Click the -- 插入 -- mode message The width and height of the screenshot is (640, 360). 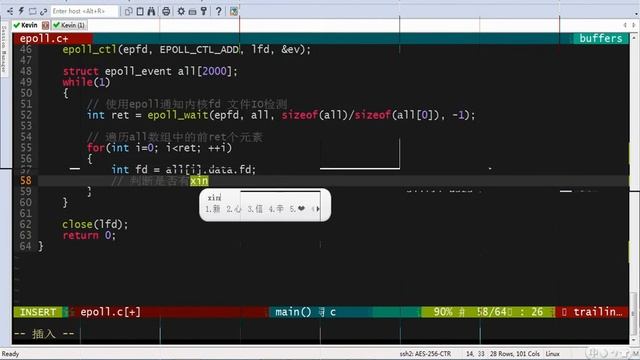coord(44,334)
